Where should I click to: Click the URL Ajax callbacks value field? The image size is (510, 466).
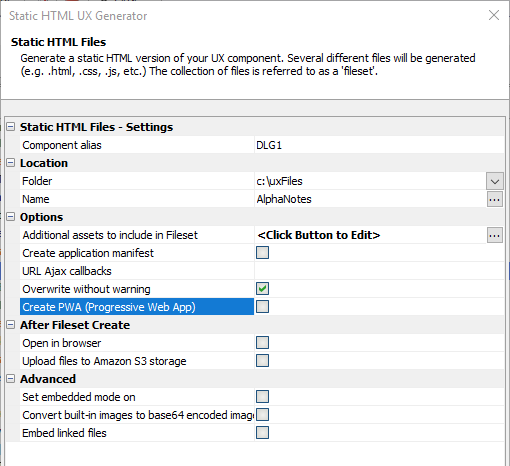379,271
